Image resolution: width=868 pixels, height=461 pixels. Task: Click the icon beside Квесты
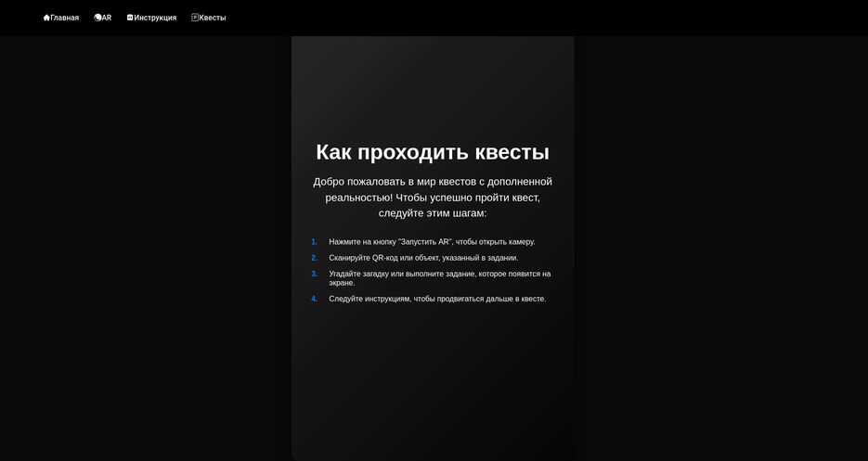[195, 18]
